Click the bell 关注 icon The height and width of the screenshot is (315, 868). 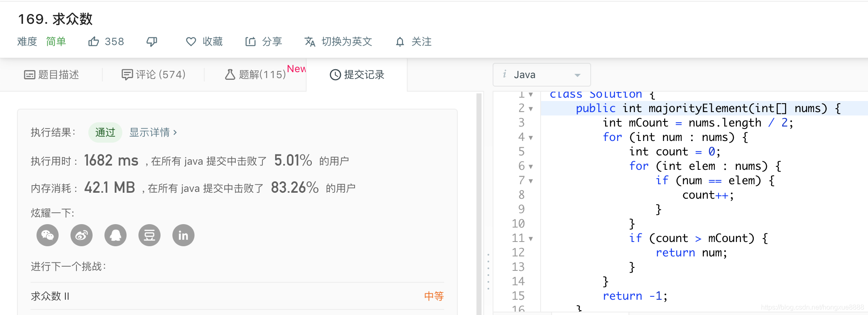coord(400,42)
